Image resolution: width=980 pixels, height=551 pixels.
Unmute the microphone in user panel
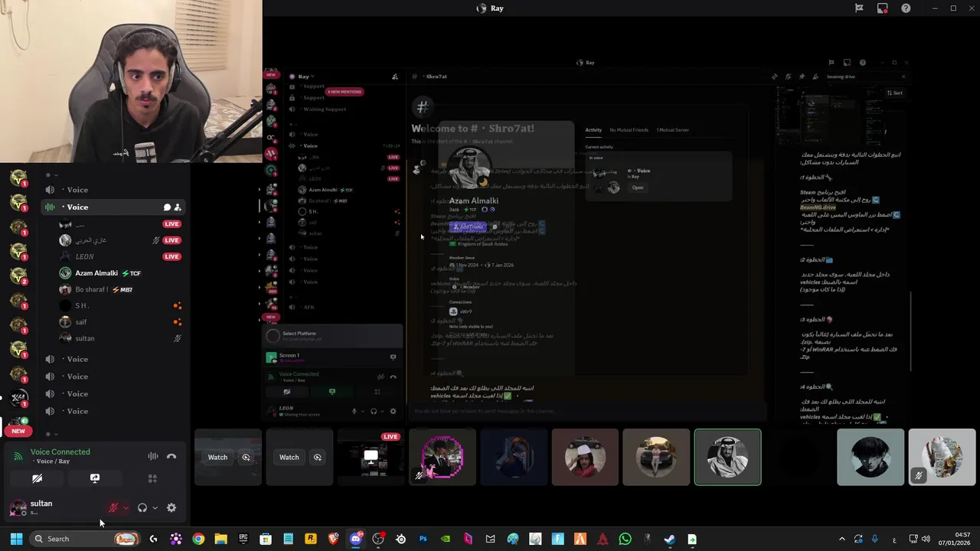point(113,507)
